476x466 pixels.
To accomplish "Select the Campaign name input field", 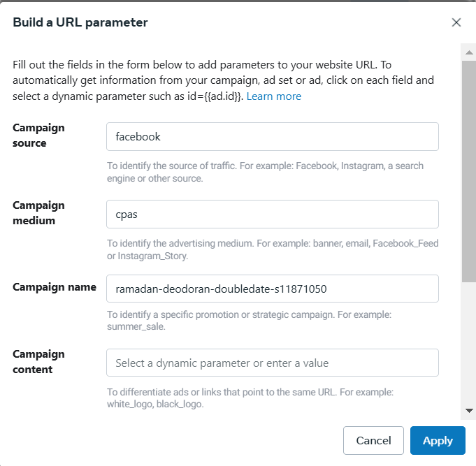I will pyautogui.click(x=272, y=289).
